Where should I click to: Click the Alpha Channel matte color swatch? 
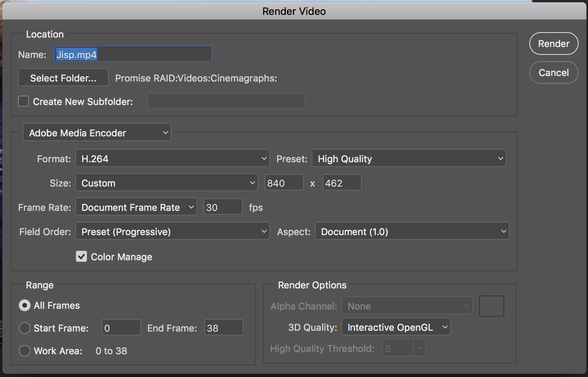click(492, 306)
